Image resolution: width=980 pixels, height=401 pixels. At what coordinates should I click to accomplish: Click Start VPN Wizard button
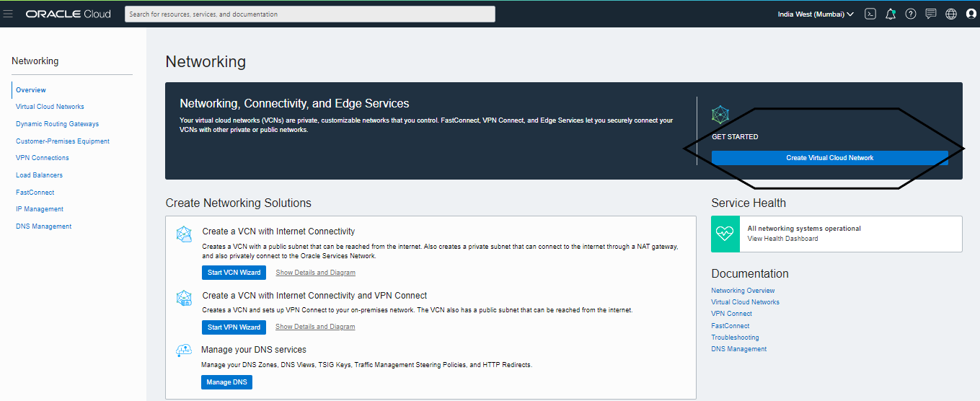coord(234,327)
